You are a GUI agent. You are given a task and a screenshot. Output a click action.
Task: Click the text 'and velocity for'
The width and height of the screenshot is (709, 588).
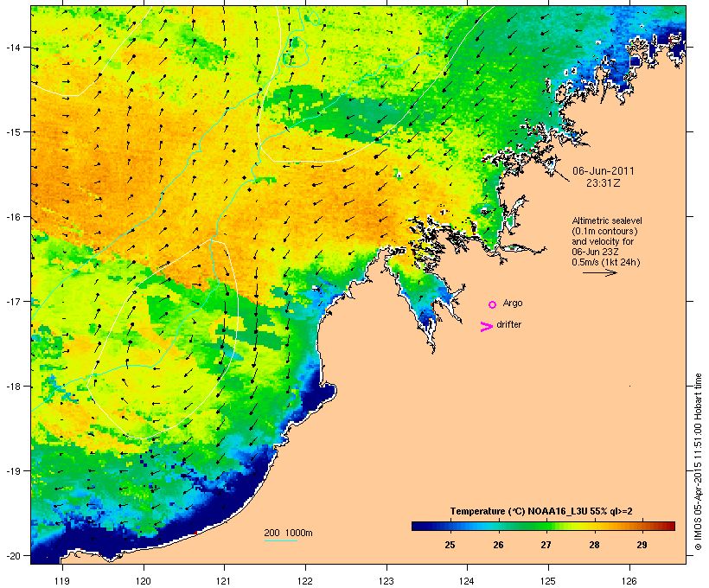click(603, 241)
